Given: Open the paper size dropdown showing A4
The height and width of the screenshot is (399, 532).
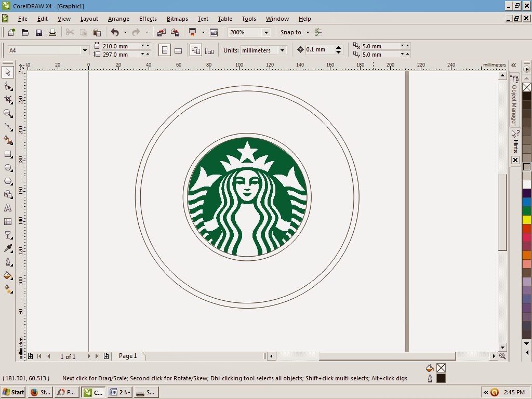Looking at the screenshot, I should click(x=85, y=50).
